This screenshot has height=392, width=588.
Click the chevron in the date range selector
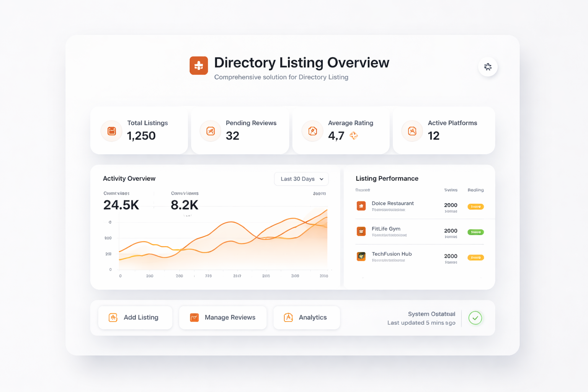tap(322, 179)
